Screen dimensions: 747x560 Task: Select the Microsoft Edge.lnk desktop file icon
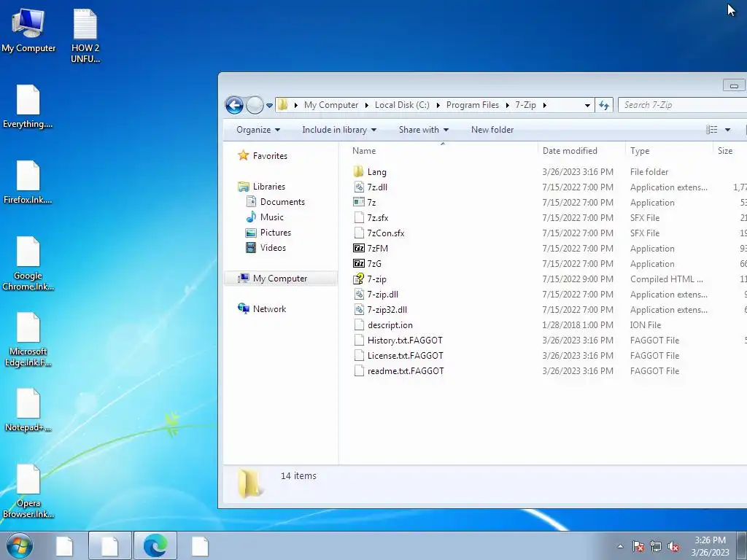tap(28, 340)
